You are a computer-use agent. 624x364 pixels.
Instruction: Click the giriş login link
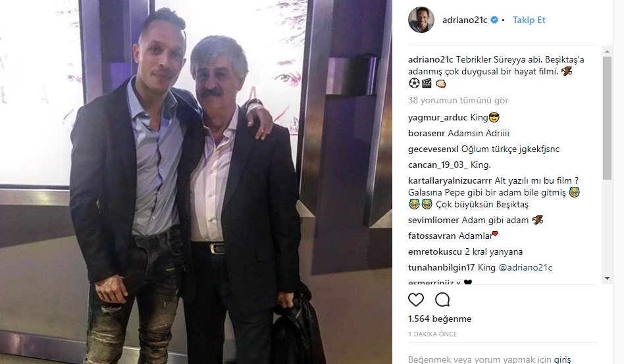[562, 359]
